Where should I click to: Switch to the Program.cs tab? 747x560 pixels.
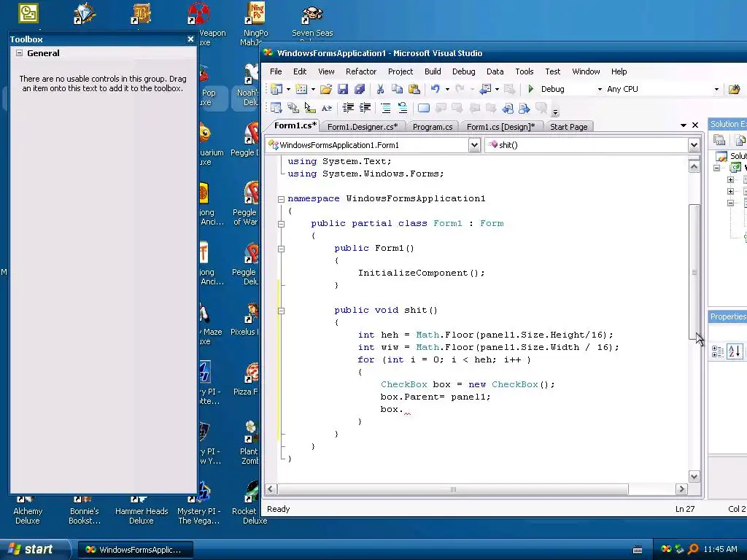click(x=432, y=127)
